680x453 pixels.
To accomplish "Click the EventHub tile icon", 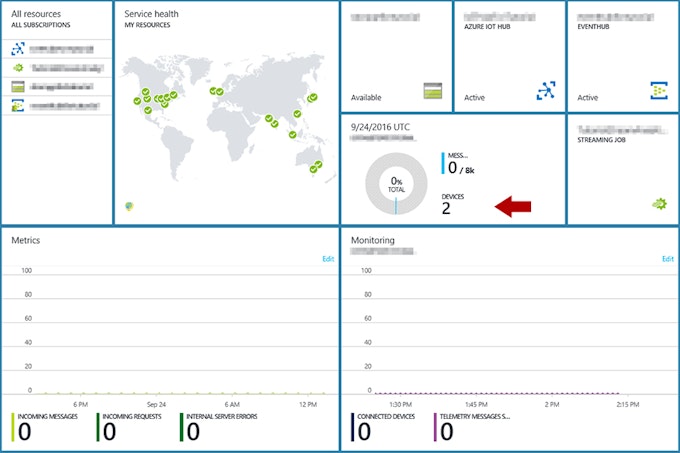I will coord(659,91).
